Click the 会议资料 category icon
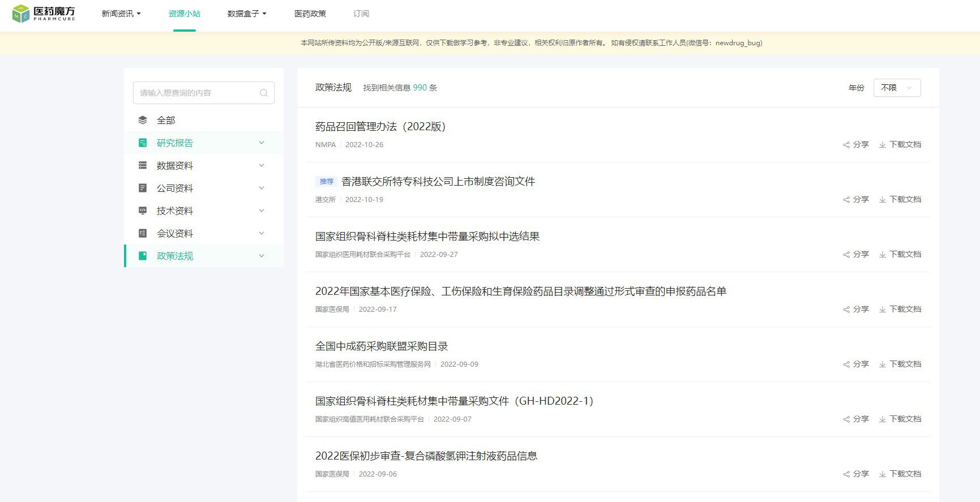This screenshot has width=980, height=502. pos(143,233)
